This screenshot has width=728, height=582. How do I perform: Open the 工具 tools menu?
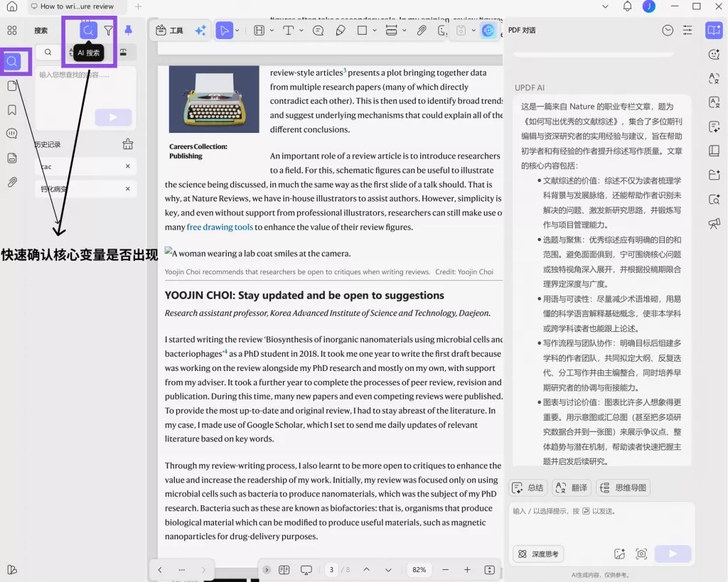tap(169, 31)
